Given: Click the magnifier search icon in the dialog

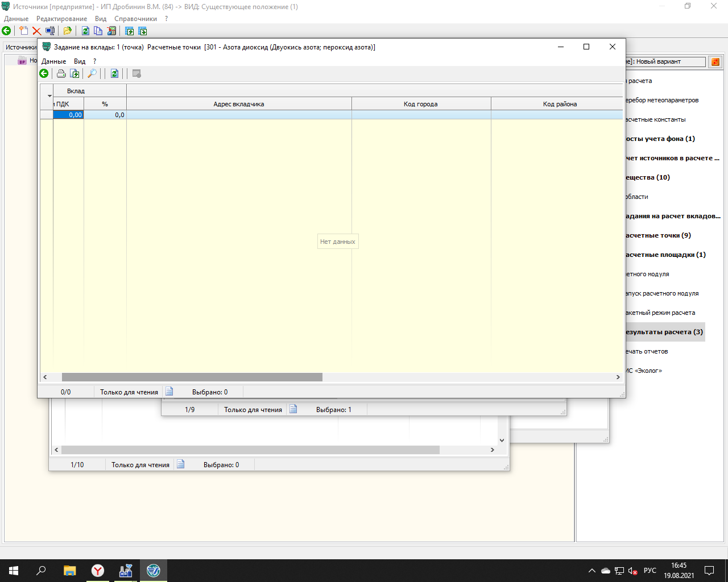Looking at the screenshot, I should tap(92, 74).
